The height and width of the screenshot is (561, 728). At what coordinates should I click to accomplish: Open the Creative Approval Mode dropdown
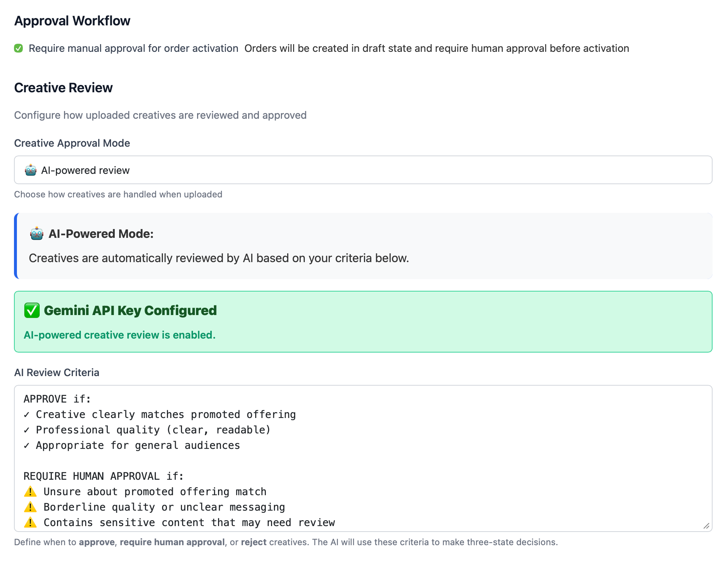pos(363,170)
